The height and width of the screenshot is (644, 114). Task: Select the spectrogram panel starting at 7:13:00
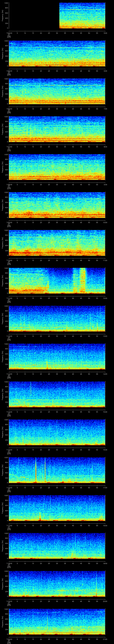[57, 357]
